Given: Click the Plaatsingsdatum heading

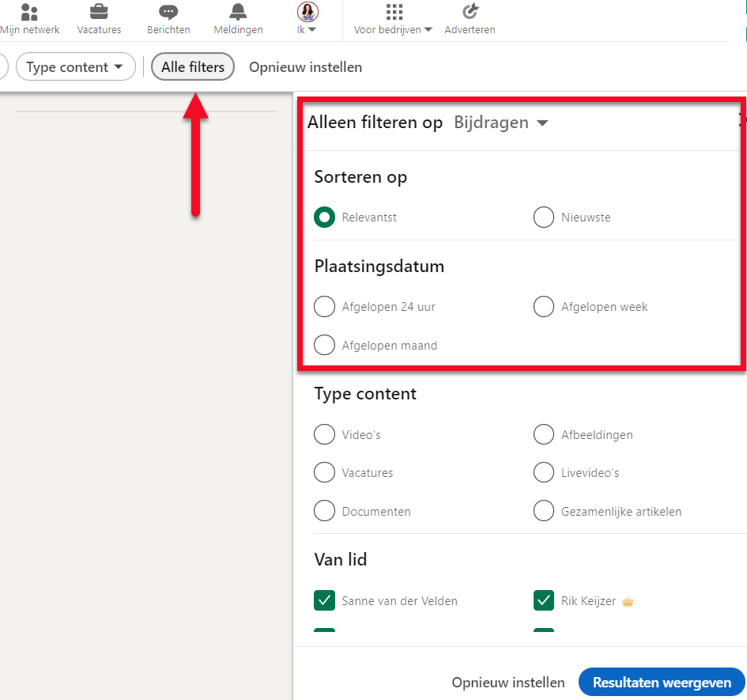Looking at the screenshot, I should pos(379,266).
